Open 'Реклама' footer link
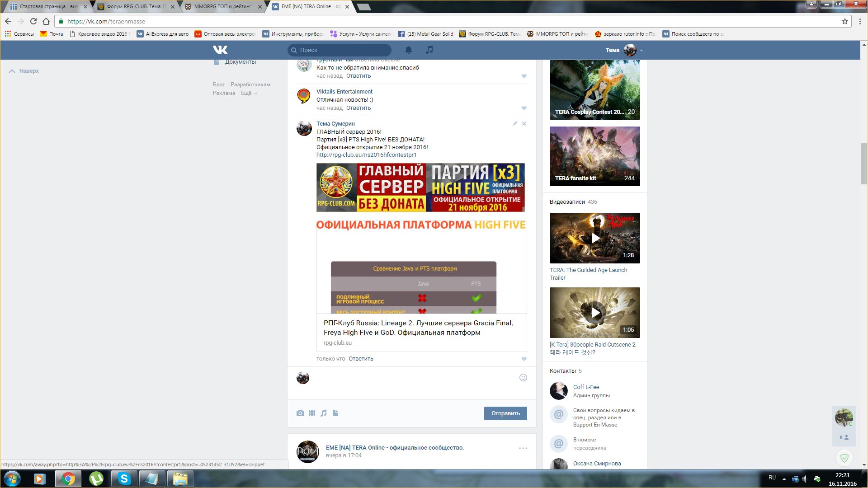 (224, 93)
